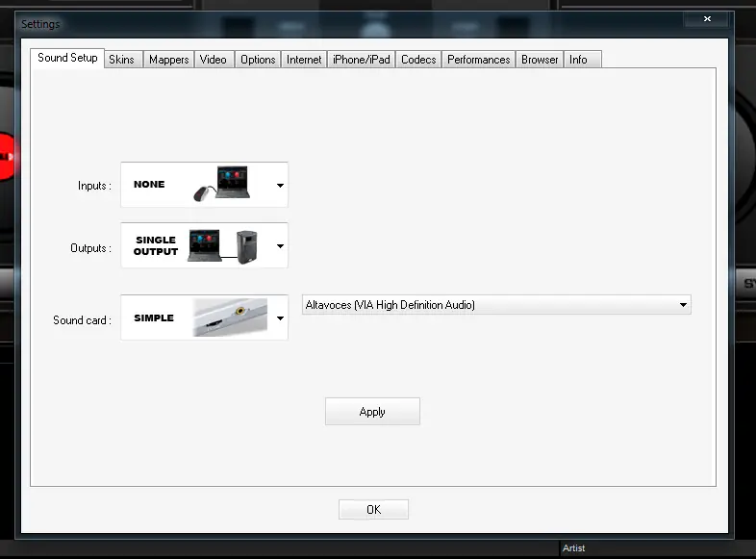
Task: Click the Apply button
Action: coord(372,412)
